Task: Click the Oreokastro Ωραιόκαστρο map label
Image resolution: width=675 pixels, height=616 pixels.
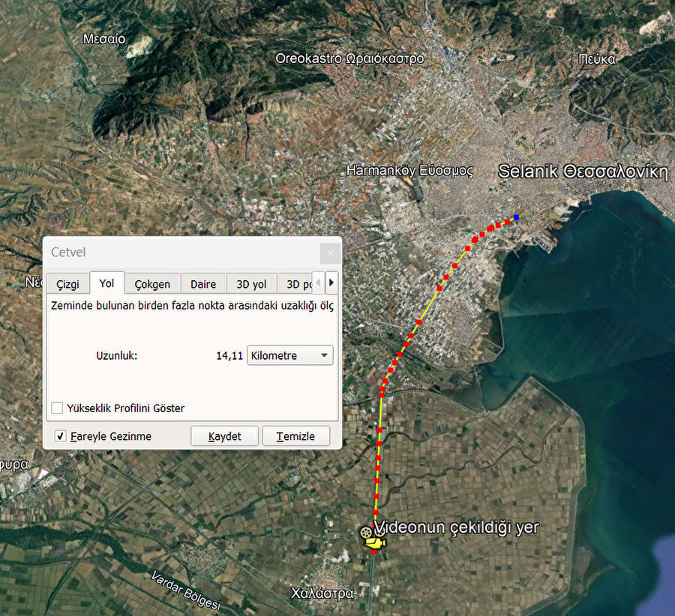Action: (x=349, y=58)
